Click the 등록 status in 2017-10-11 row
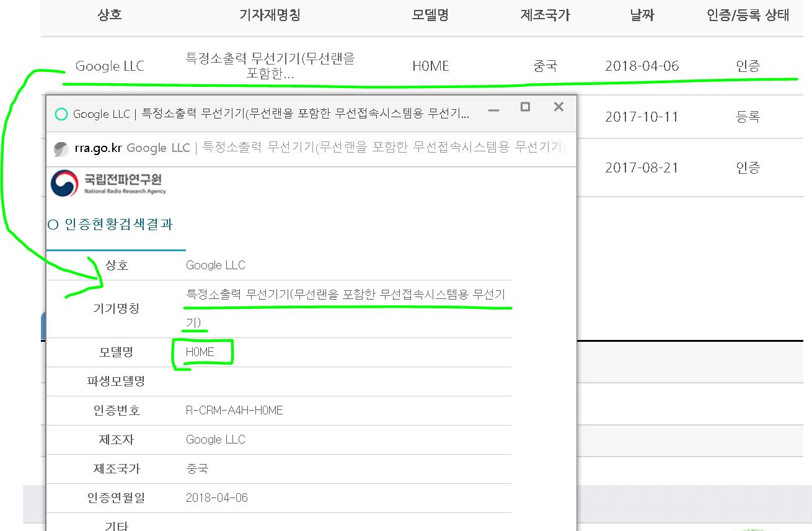Screen dimensions: 812x531 coord(748,117)
